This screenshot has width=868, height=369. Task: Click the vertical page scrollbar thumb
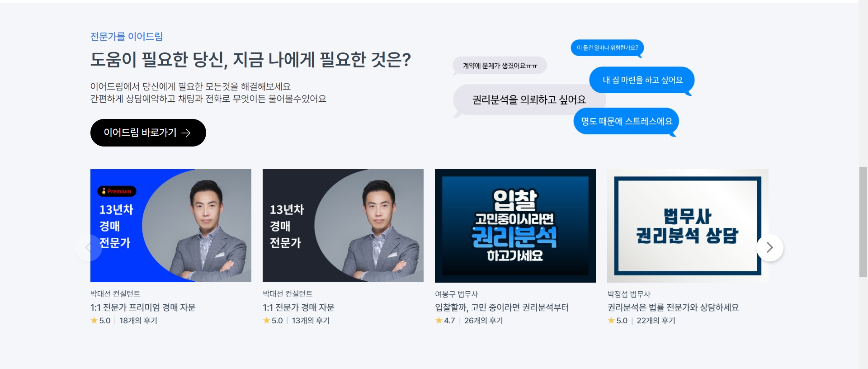coord(863,222)
